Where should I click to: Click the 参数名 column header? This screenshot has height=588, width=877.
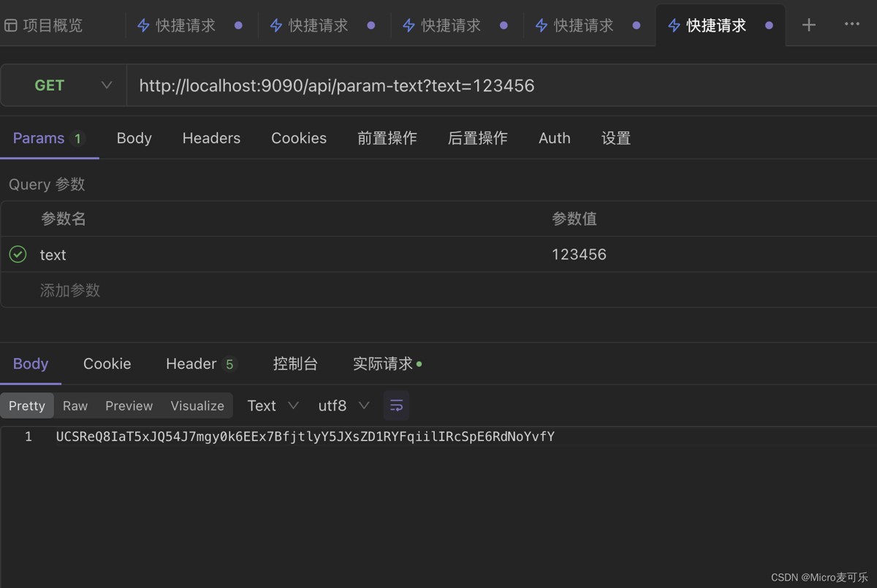(63, 218)
